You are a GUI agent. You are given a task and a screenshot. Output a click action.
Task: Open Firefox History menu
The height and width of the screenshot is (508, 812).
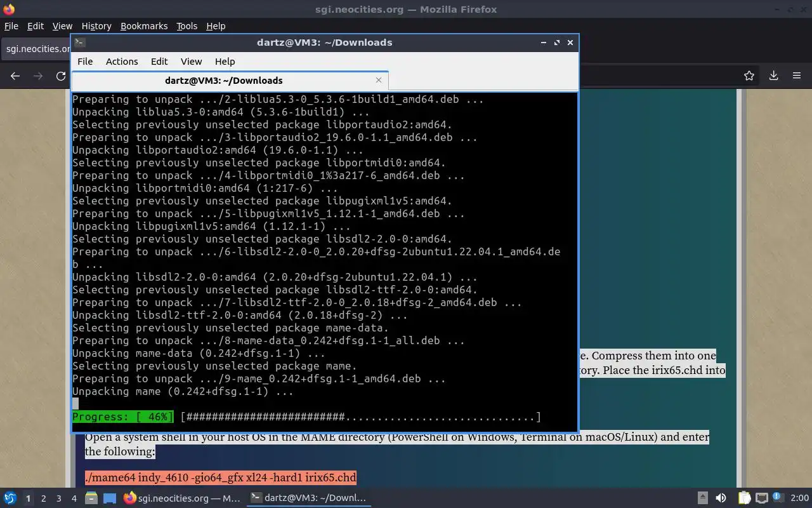(x=96, y=26)
